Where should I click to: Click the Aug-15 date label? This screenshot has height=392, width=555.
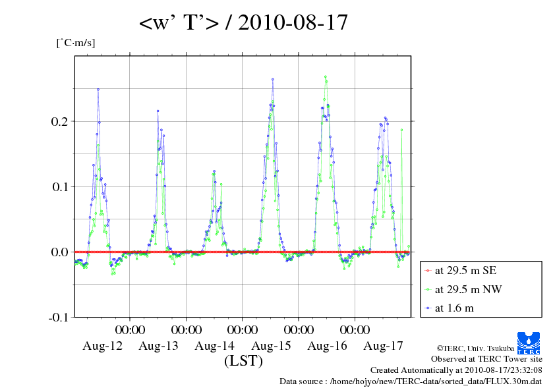271,346
